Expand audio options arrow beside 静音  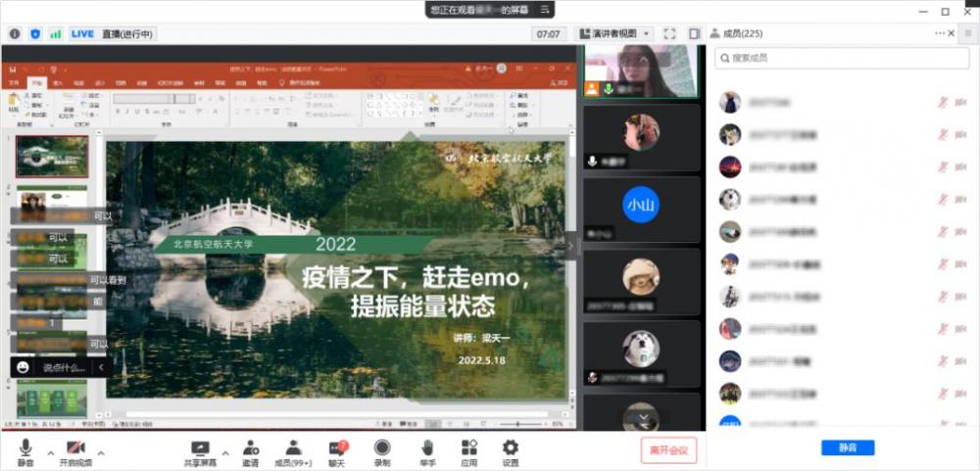pyautogui.click(x=48, y=452)
